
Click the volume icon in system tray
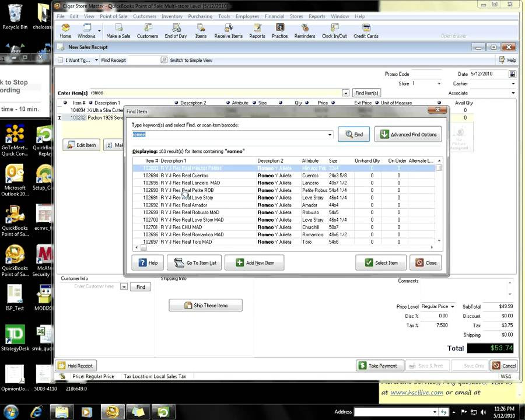(x=483, y=412)
